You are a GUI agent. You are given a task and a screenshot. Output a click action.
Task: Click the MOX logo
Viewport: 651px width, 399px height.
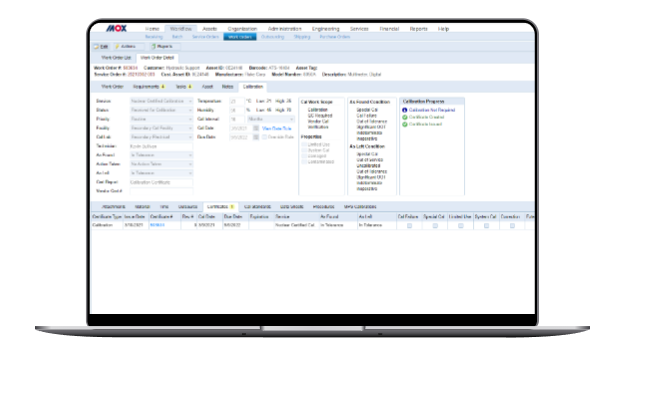[x=116, y=28]
